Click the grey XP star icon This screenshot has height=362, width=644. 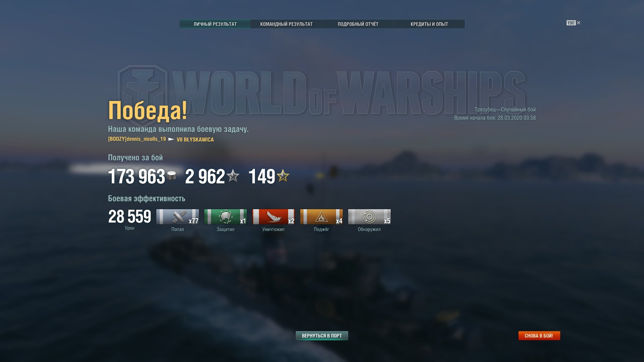tap(233, 176)
